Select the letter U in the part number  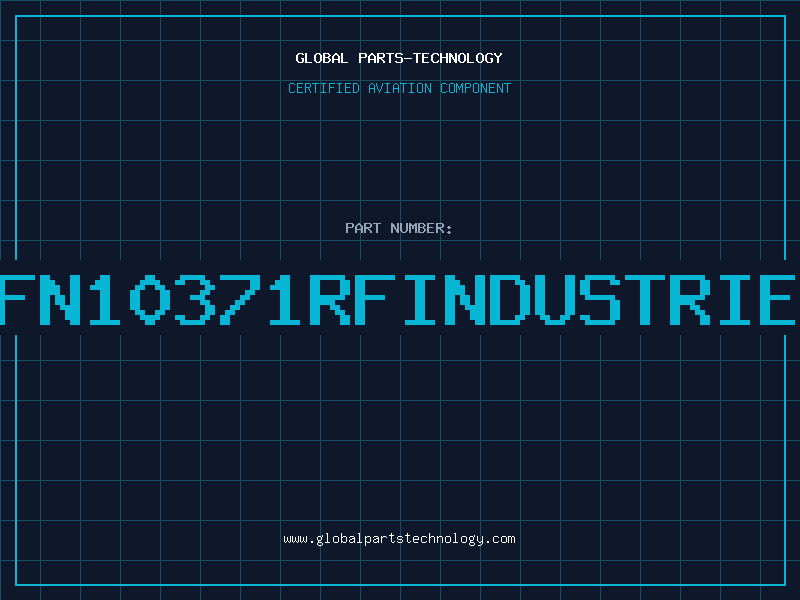pos(554,299)
